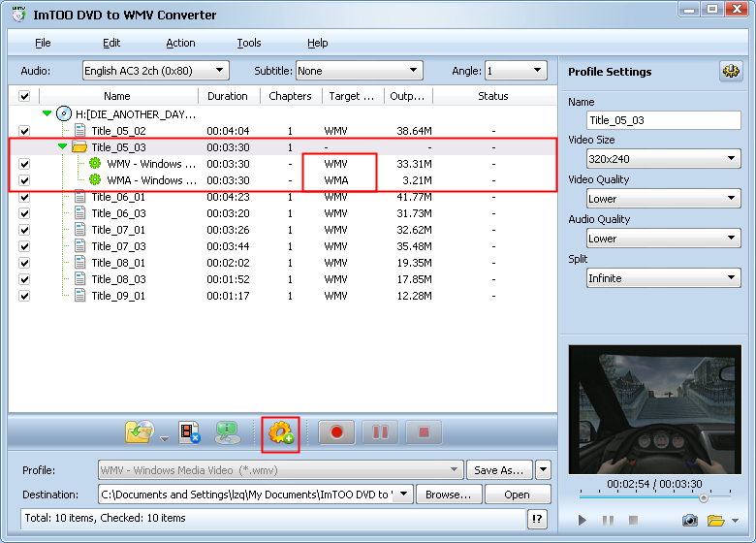Open the File menu
The height and width of the screenshot is (543, 756).
click(43, 43)
